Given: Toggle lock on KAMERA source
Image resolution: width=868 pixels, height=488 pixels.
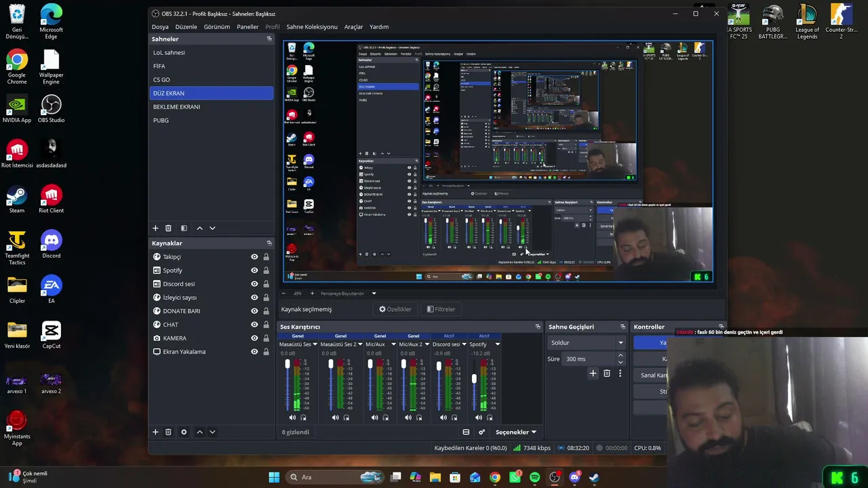Looking at the screenshot, I should (266, 338).
